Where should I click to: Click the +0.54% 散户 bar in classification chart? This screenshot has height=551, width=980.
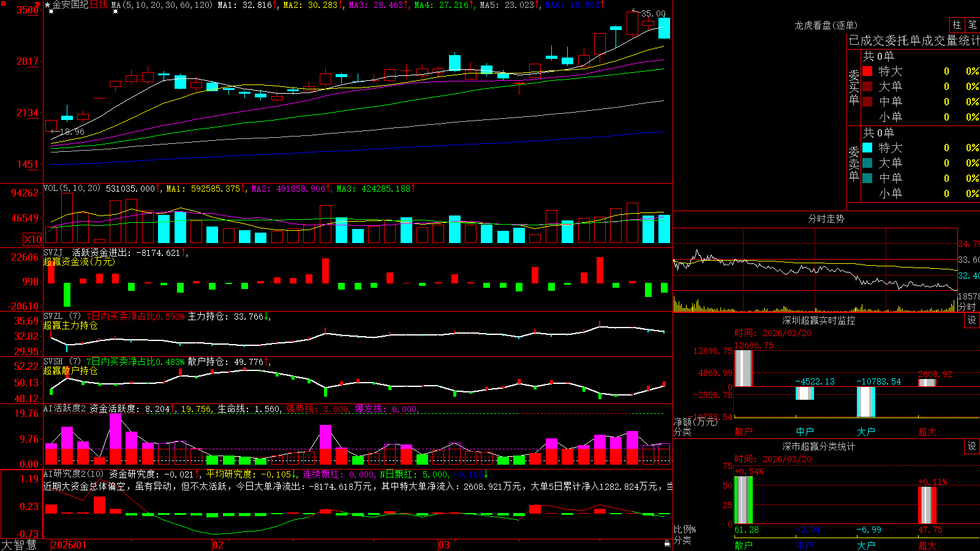coord(744,500)
